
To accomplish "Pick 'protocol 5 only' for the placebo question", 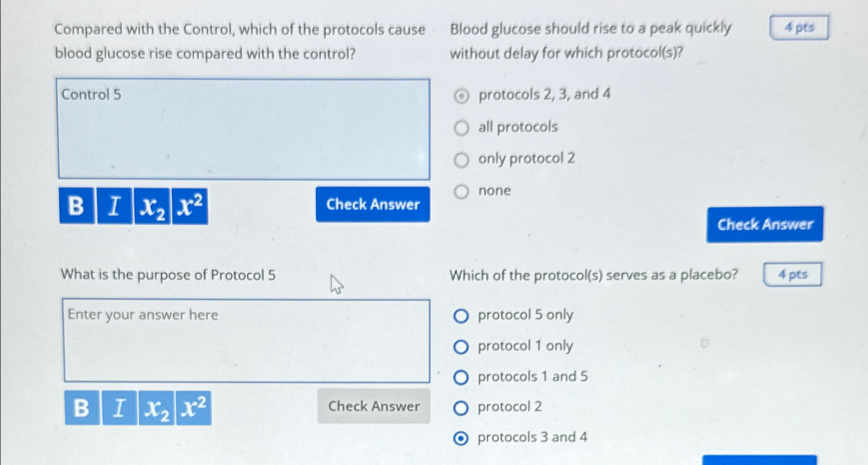I will tap(461, 315).
